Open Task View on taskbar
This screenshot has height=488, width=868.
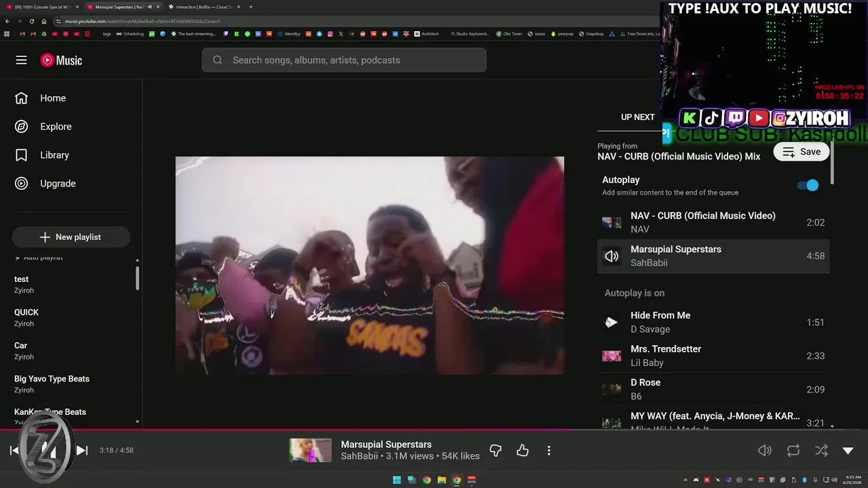[x=412, y=481]
